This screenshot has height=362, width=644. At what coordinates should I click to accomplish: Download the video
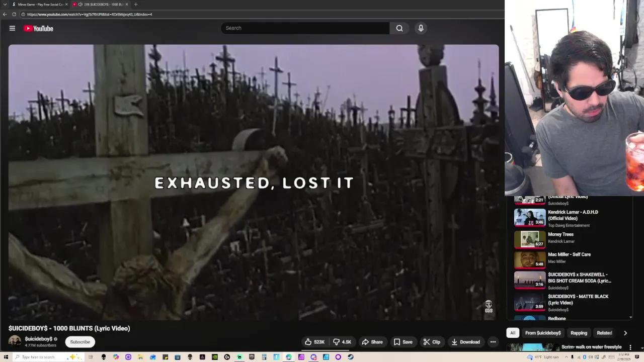click(x=465, y=342)
